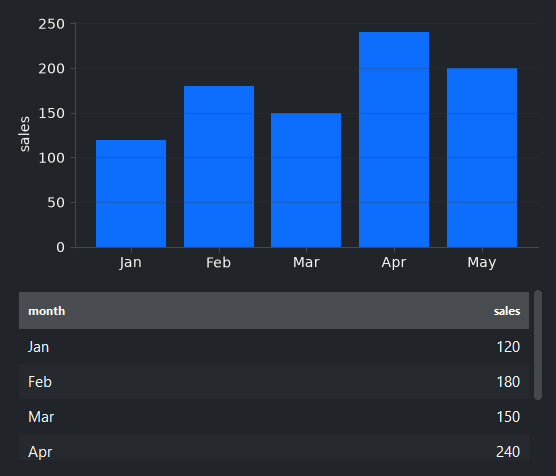Screen dimensions: 556x476
Task: Click the Mar x-axis label
Action: 306,262
